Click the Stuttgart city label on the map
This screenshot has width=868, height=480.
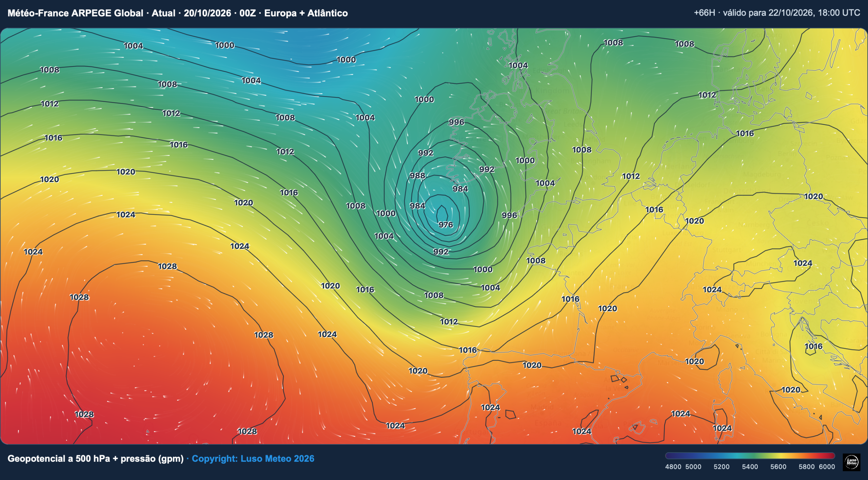[726, 250]
